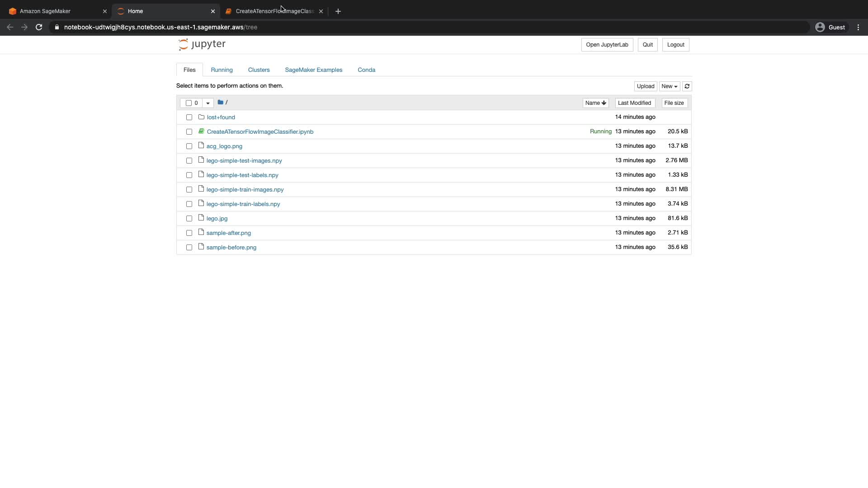This screenshot has width=868, height=488.
Task: Open CreateATensorFlowImageClassifier.ipynb notebook link
Action: 260,132
